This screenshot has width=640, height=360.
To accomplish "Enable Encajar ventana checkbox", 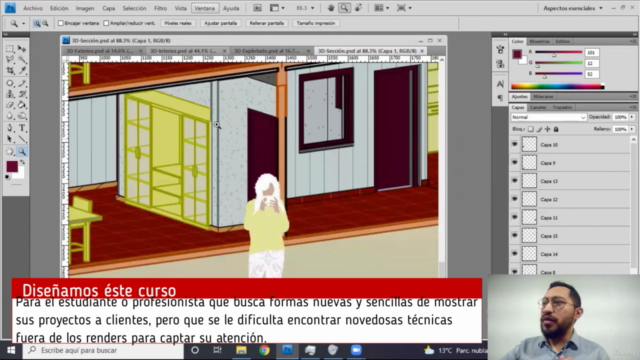I will (61, 23).
